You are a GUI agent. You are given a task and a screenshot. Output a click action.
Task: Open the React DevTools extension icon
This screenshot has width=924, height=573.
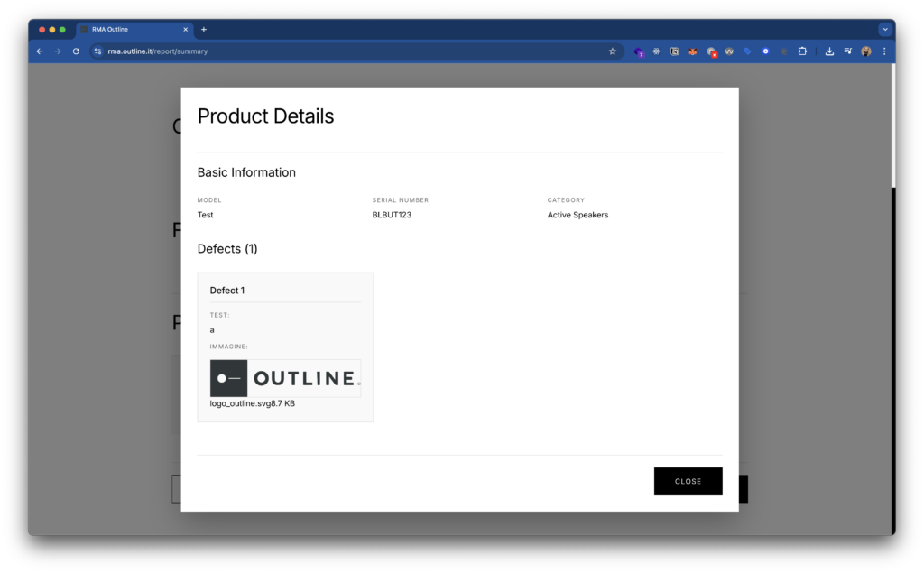[656, 51]
